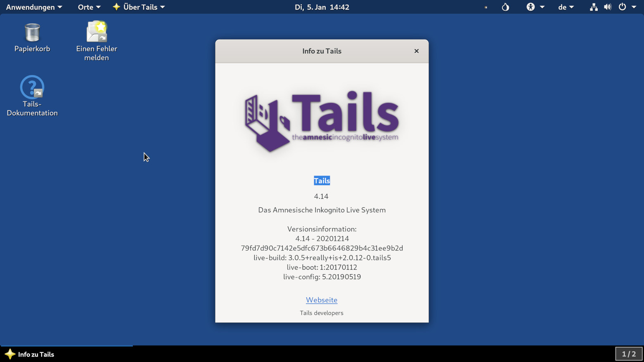The image size is (644, 362).
Task: Open the network connection icon
Action: tap(594, 7)
